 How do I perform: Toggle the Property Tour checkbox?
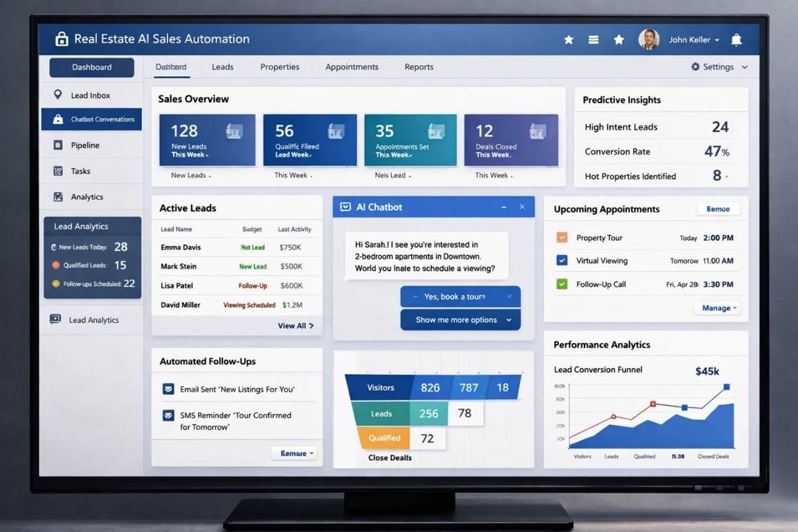click(x=562, y=237)
